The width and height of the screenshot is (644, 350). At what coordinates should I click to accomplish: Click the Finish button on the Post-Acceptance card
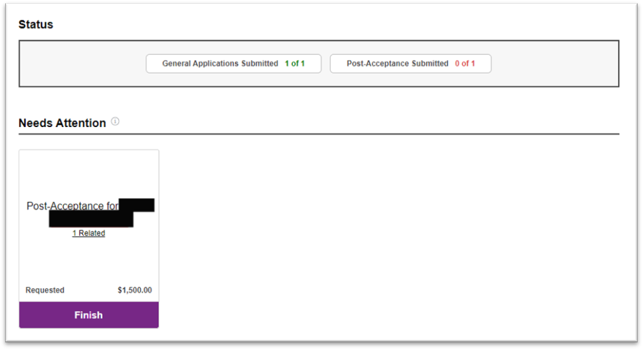(89, 315)
